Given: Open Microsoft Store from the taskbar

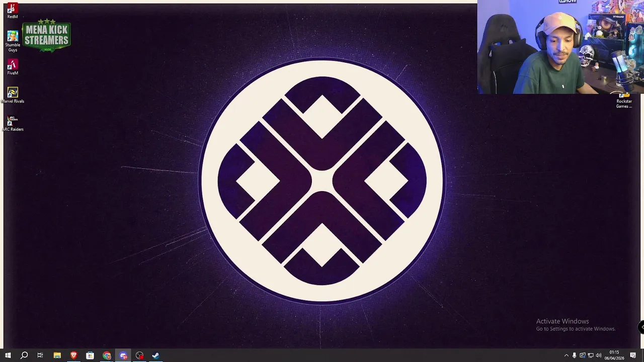Looking at the screenshot, I should click(90, 355).
